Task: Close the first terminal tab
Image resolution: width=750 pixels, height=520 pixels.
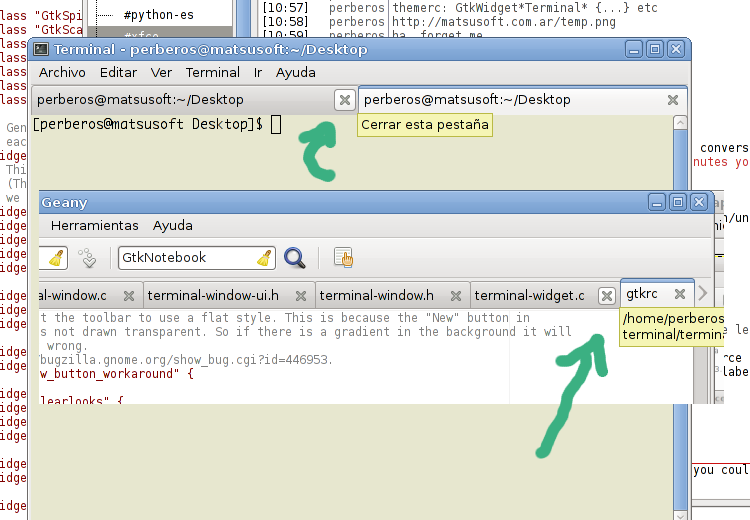Action: pyautogui.click(x=344, y=99)
